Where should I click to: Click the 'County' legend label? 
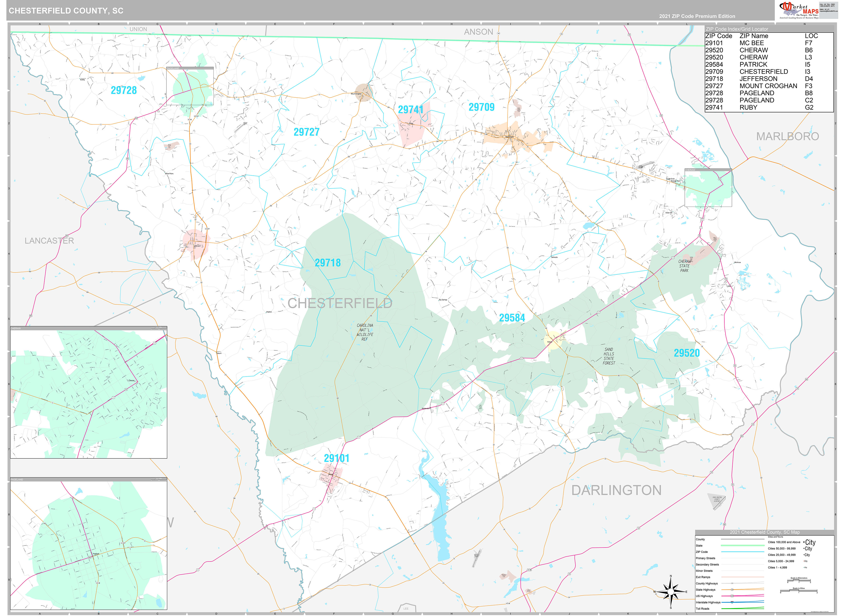(x=700, y=539)
